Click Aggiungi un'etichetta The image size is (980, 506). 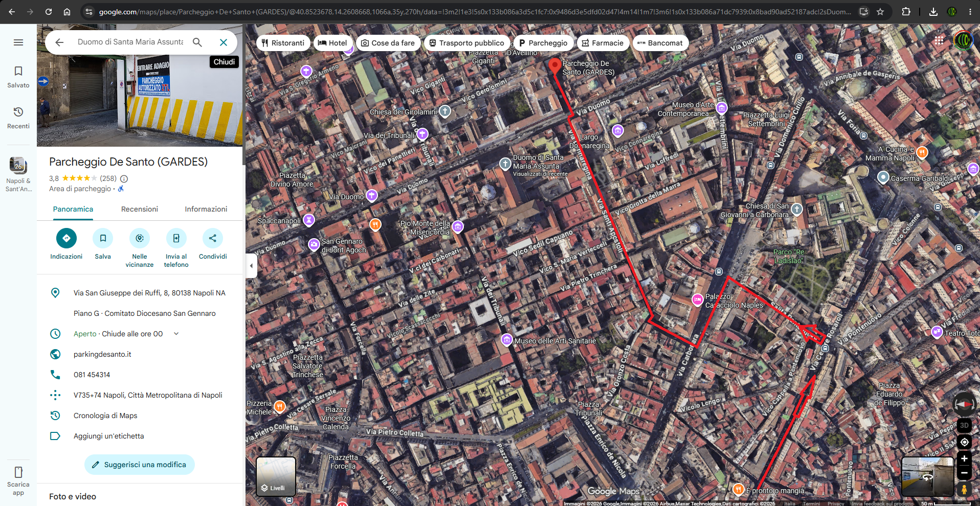(x=109, y=436)
